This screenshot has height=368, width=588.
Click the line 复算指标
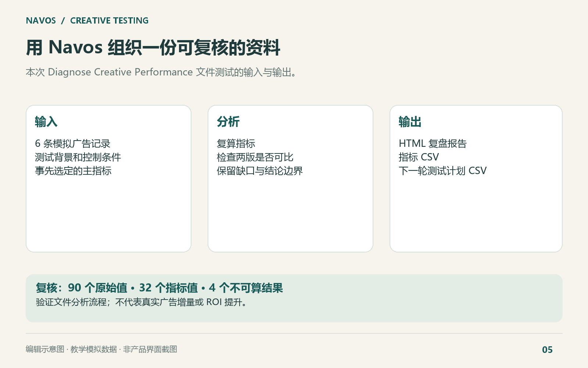236,144
